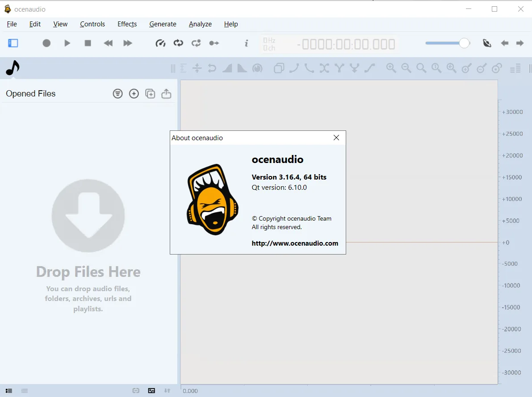Open the Generate menu

(x=163, y=24)
